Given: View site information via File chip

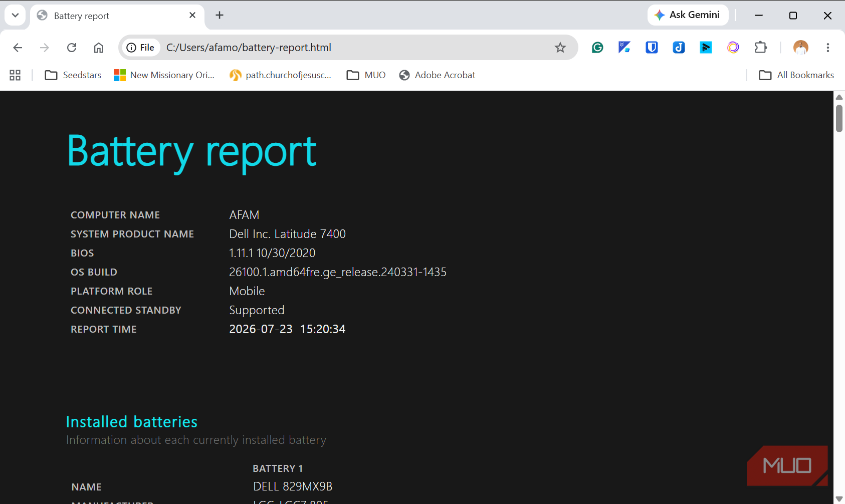Looking at the screenshot, I should coord(141,48).
